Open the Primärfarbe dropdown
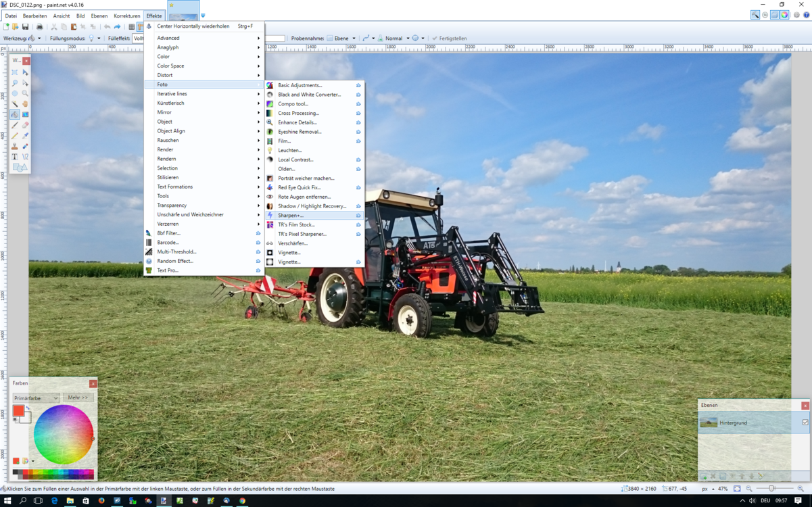The image size is (812, 507). coord(36,398)
